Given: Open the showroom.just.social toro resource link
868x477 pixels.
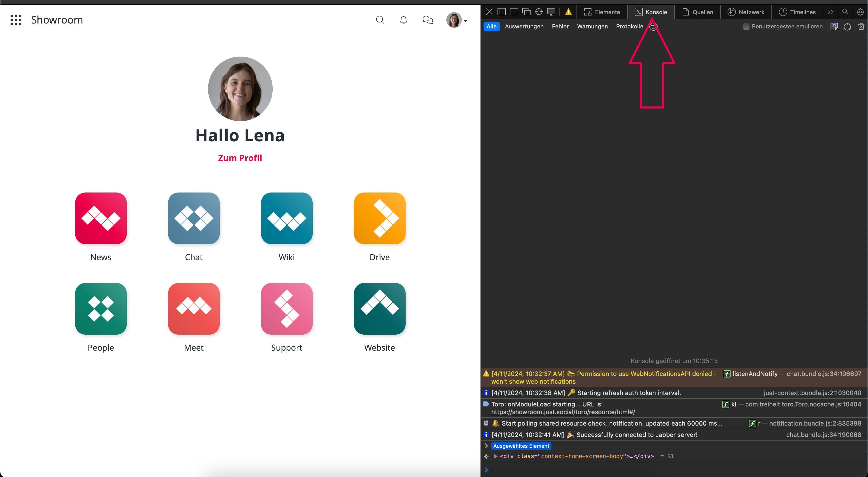Looking at the screenshot, I should 563,412.
